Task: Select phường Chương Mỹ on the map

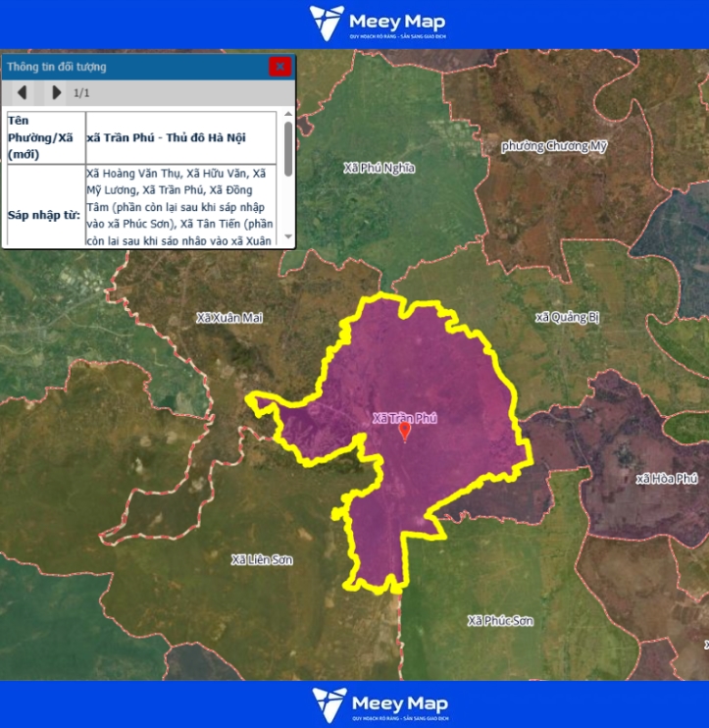Action: point(554,146)
